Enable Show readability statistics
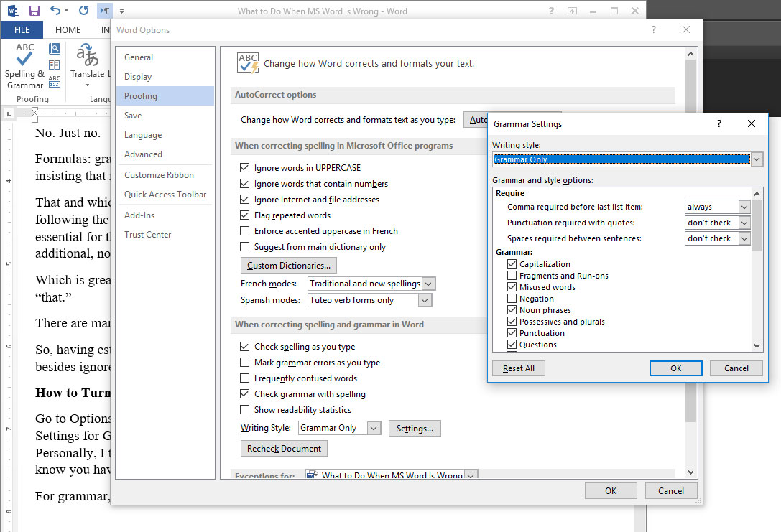Viewport: 781px width, 532px height. click(x=244, y=409)
